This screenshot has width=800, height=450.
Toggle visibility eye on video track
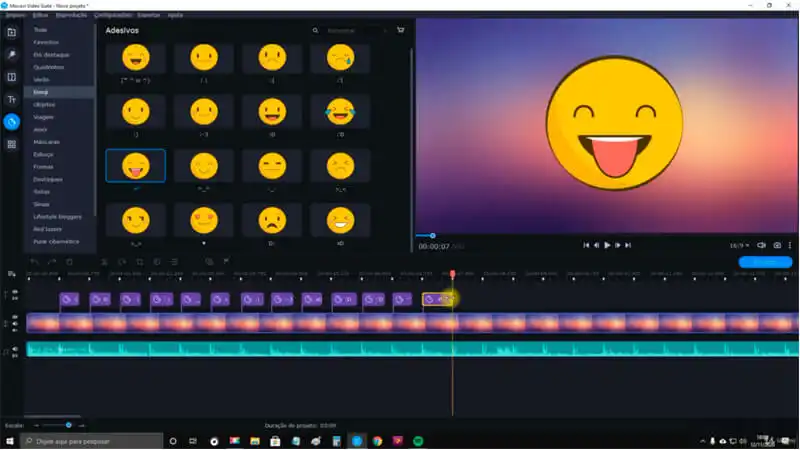click(15, 317)
